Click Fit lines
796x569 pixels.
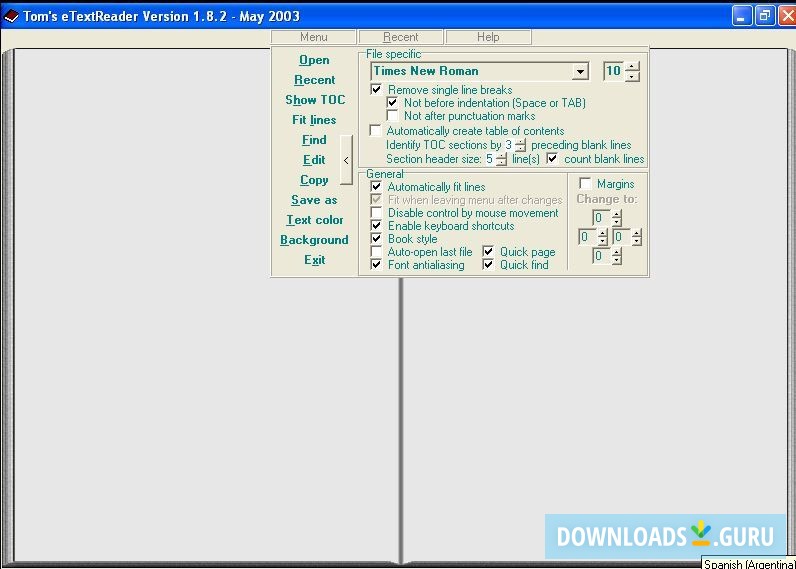click(x=314, y=120)
